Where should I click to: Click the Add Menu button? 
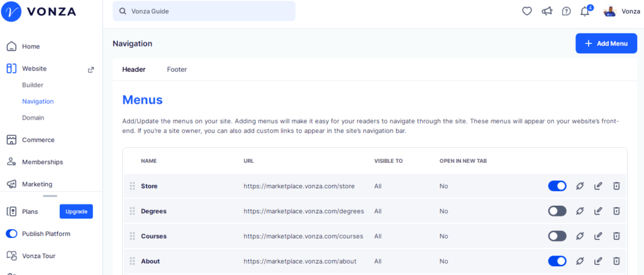tap(606, 43)
